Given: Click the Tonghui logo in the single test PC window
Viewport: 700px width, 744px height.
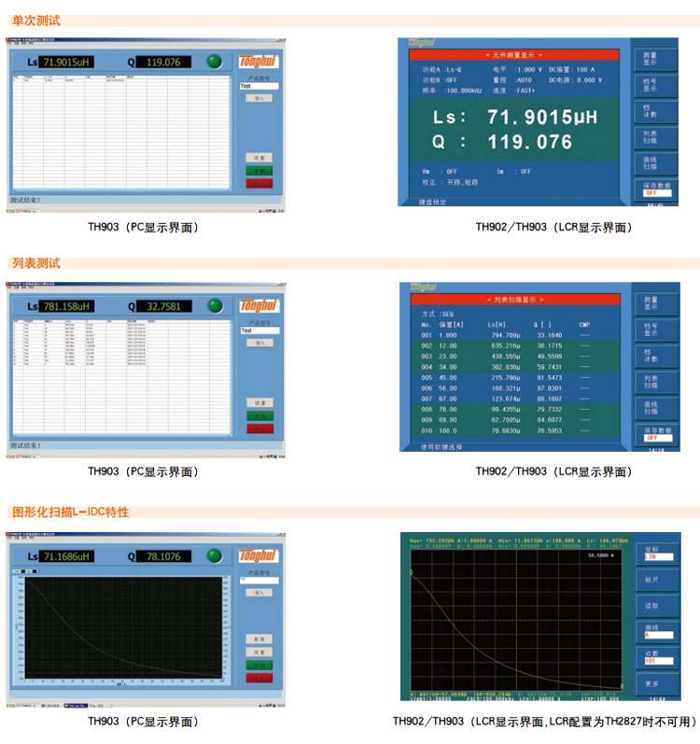Looking at the screenshot, I should pos(258,61).
